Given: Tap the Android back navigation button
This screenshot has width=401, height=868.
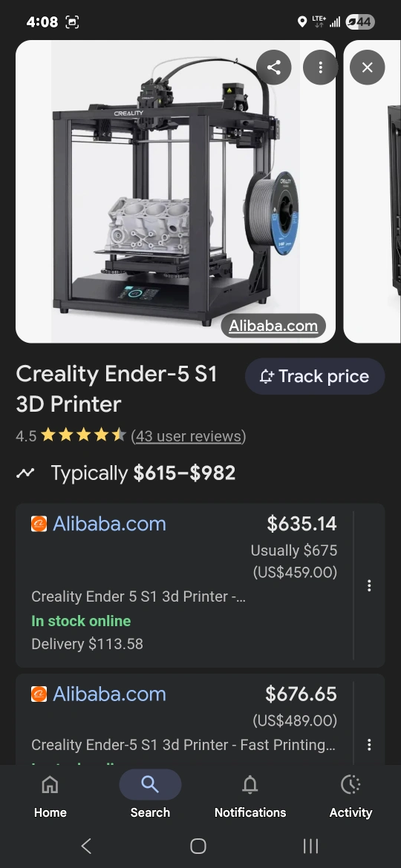Looking at the screenshot, I should click(x=86, y=846).
